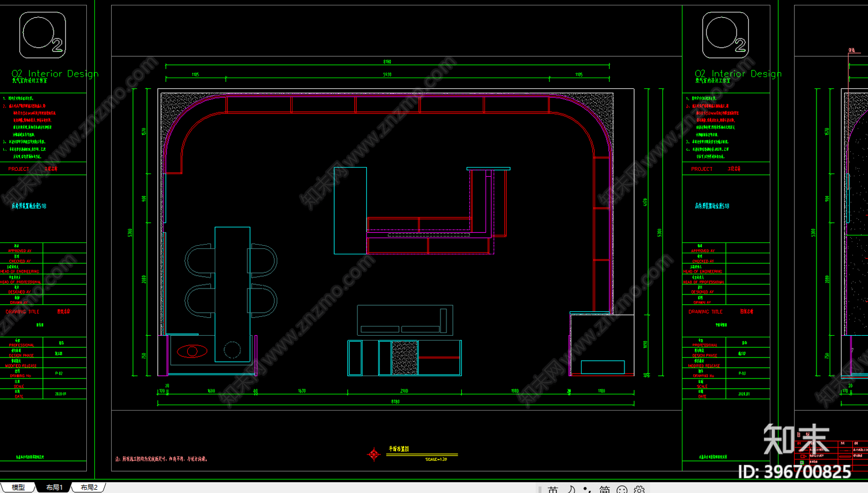This screenshot has height=493, width=868.
Task: Select the dashed circle on the dining table
Action: (232, 350)
